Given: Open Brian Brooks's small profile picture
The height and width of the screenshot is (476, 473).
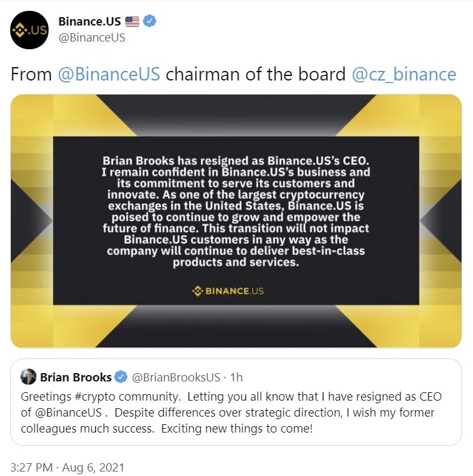Looking at the screenshot, I should pyautogui.click(x=28, y=376).
